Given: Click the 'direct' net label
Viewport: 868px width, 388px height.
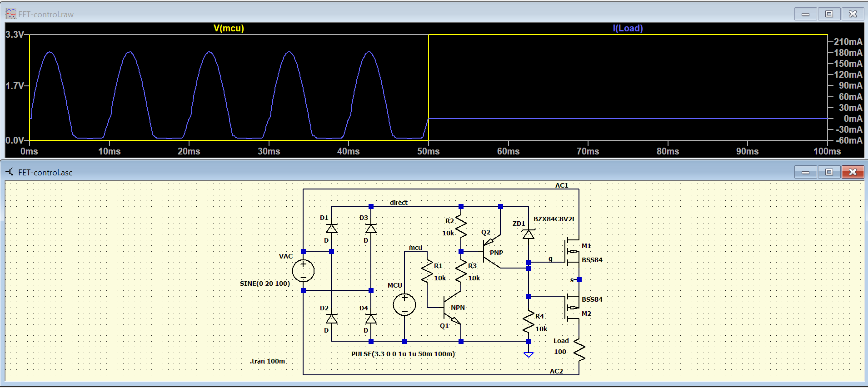Looking at the screenshot, I should click(x=399, y=203).
